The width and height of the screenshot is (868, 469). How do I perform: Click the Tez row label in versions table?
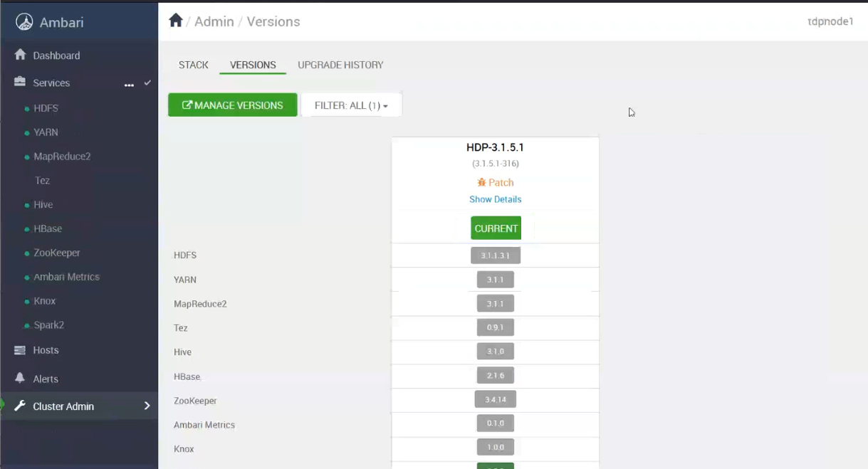[181, 328]
